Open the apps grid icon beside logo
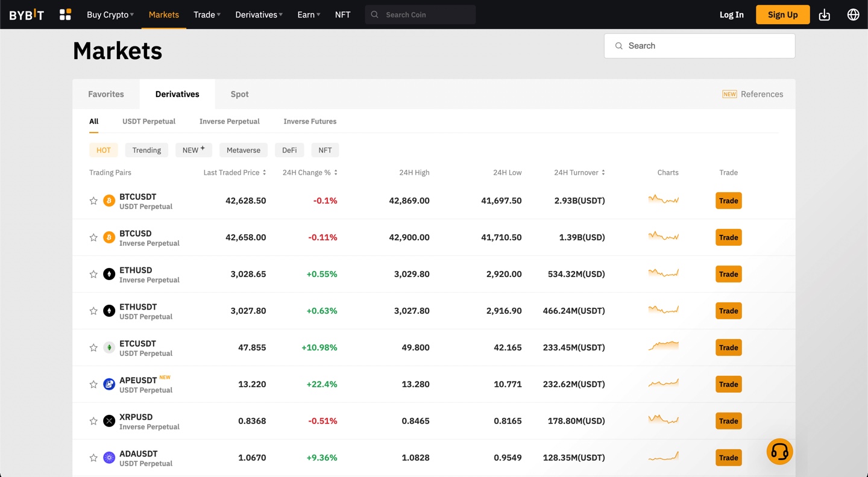This screenshot has height=477, width=868. (66, 14)
